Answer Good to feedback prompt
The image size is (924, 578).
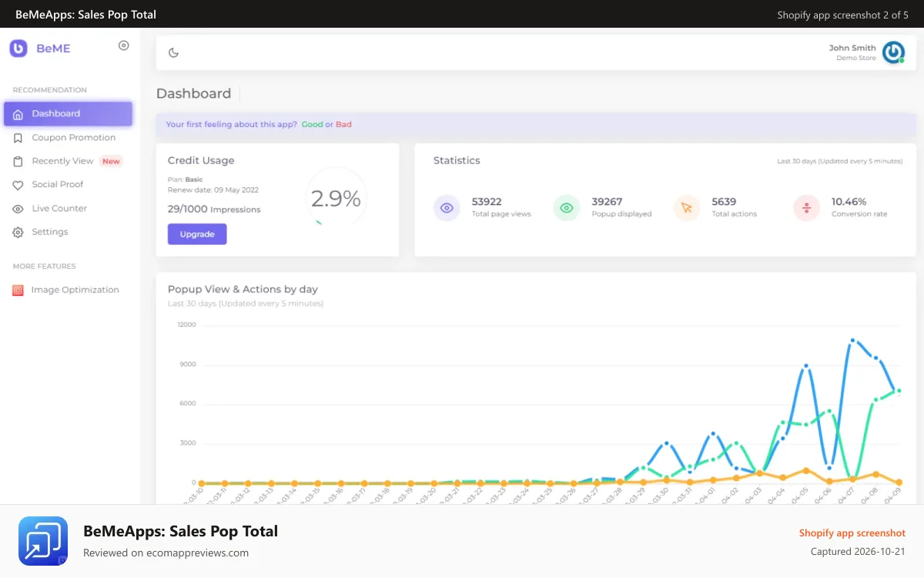click(312, 124)
